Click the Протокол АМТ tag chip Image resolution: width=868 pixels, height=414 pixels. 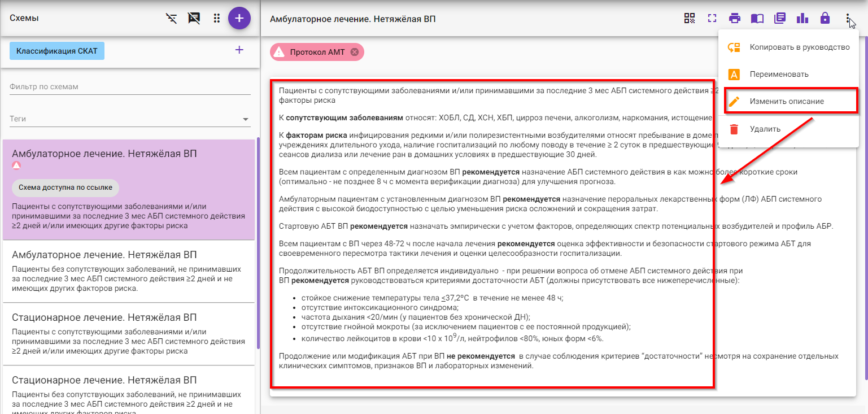pyautogui.click(x=317, y=52)
